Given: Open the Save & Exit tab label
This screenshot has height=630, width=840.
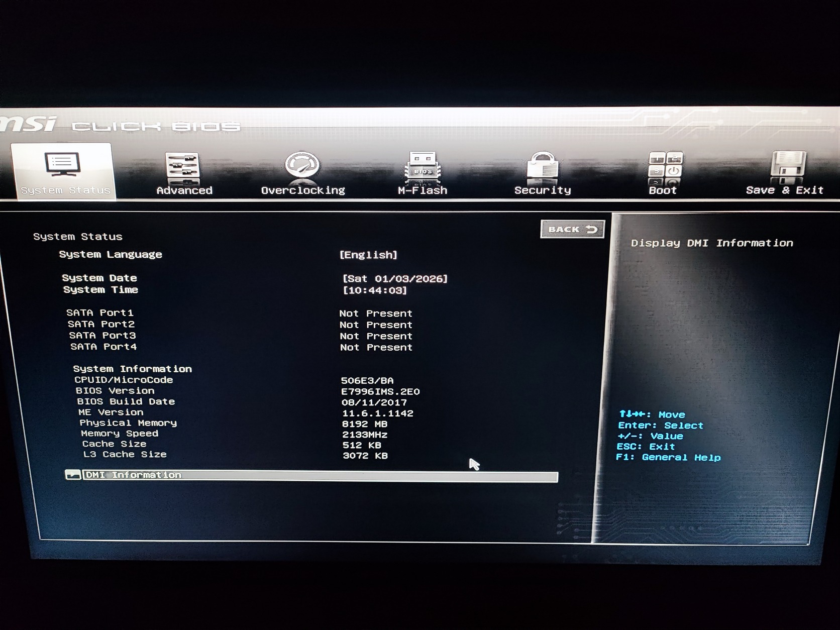Looking at the screenshot, I should click(785, 190).
